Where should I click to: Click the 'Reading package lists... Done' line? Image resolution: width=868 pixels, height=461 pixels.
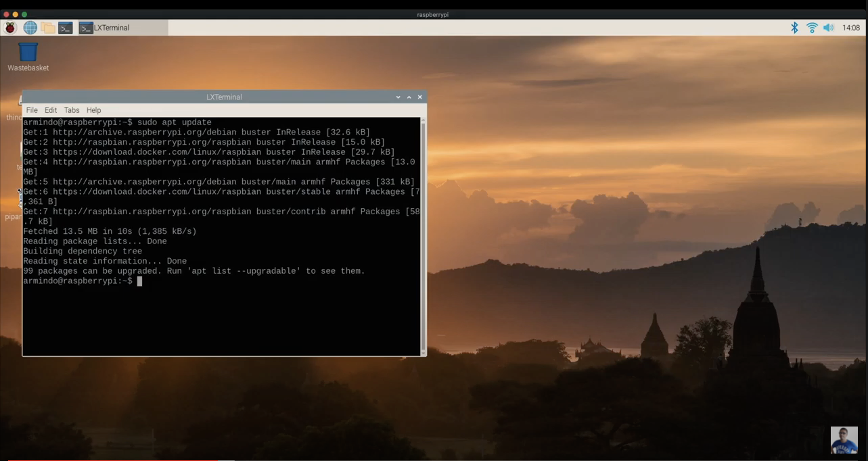tap(95, 241)
